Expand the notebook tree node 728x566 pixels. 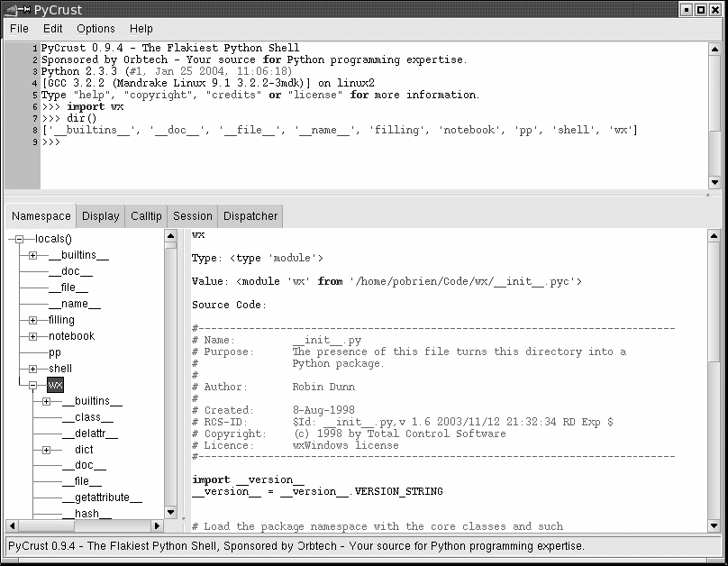tap(33, 336)
